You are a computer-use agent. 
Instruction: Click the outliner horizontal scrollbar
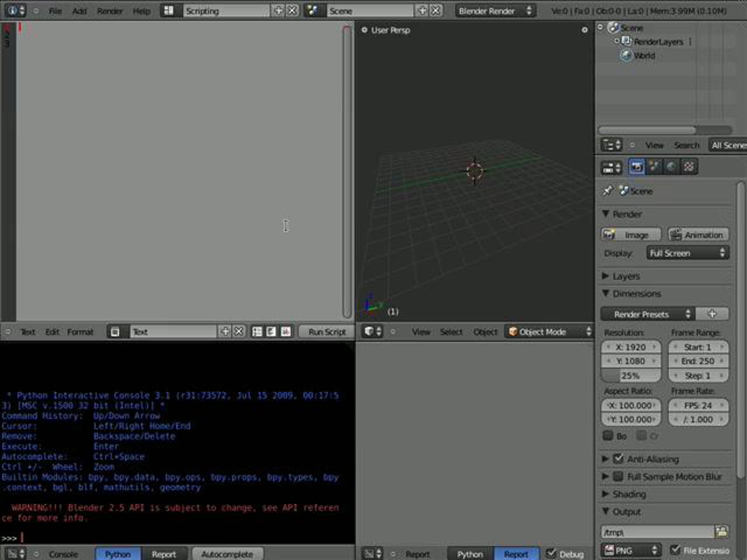647,130
